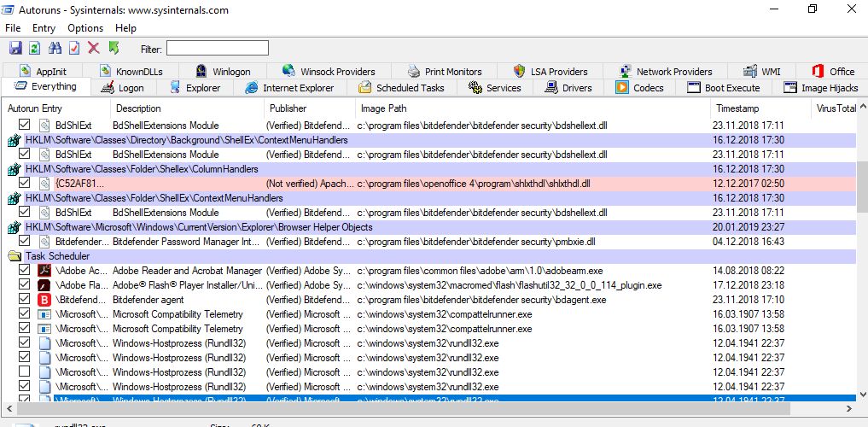The height and width of the screenshot is (427, 868).
Task: Select the Everything tab
Action: pyautogui.click(x=46, y=86)
